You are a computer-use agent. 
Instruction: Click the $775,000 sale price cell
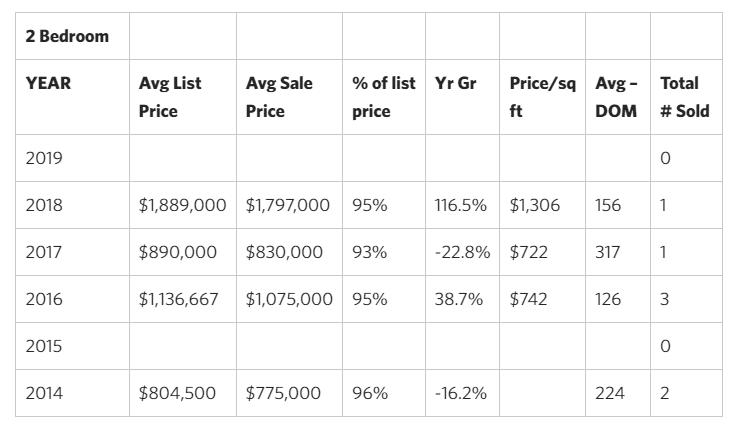click(290, 393)
